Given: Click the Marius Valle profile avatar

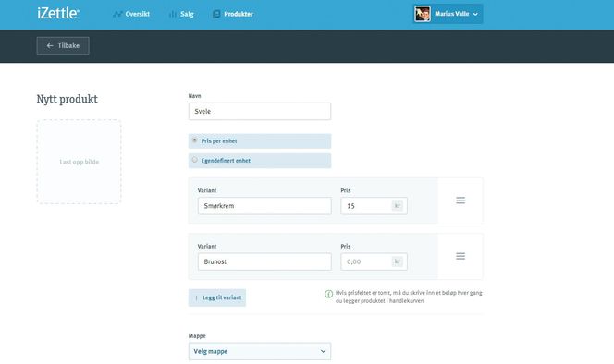Looking at the screenshot, I should [x=423, y=14].
